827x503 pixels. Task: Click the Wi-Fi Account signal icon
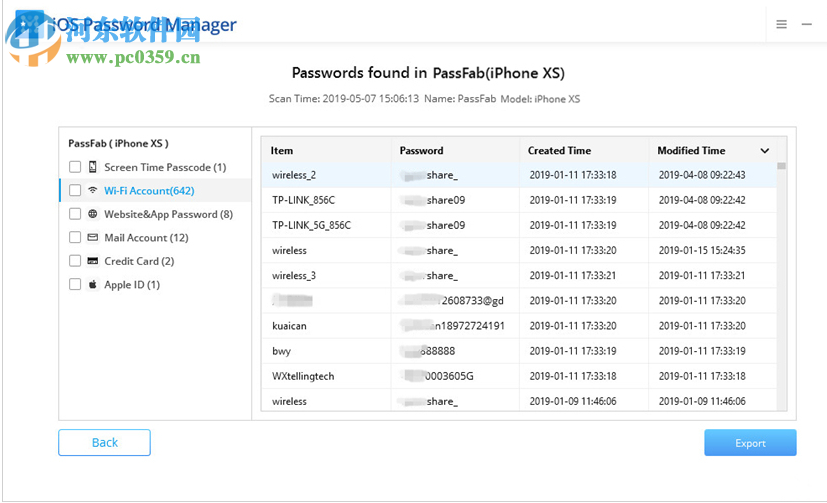pos(93,190)
